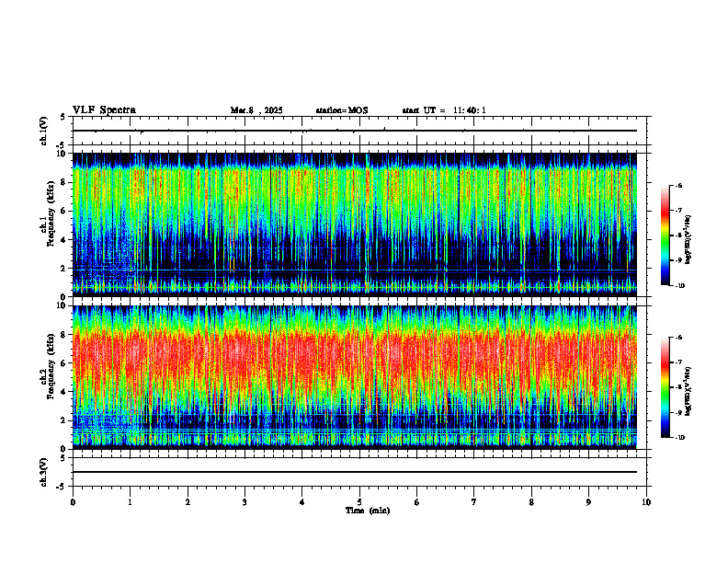Click the "ch.3(V)" axis label

(x=43, y=473)
